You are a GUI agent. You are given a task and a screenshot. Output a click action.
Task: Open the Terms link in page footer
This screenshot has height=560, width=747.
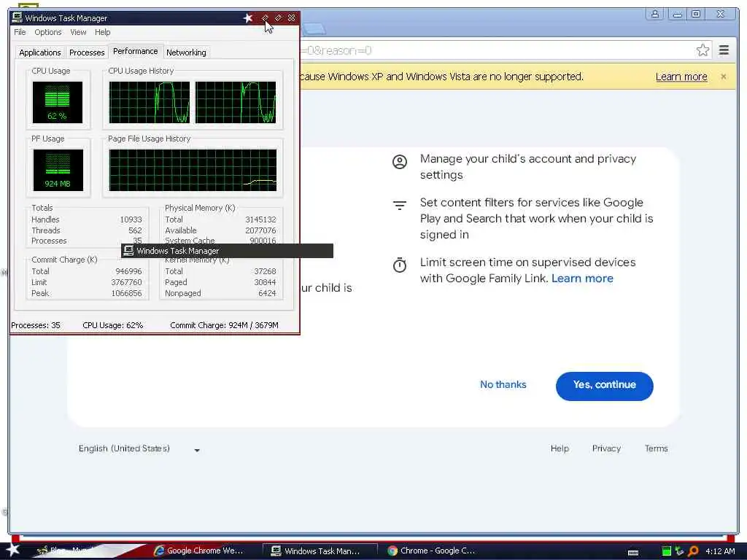click(656, 448)
